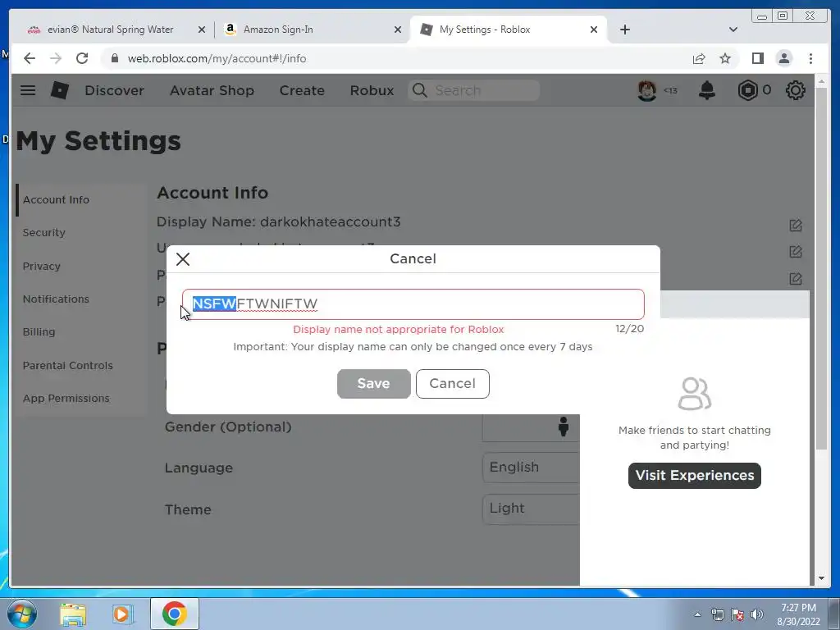
Task: Open the Robux menu item
Action: click(372, 90)
